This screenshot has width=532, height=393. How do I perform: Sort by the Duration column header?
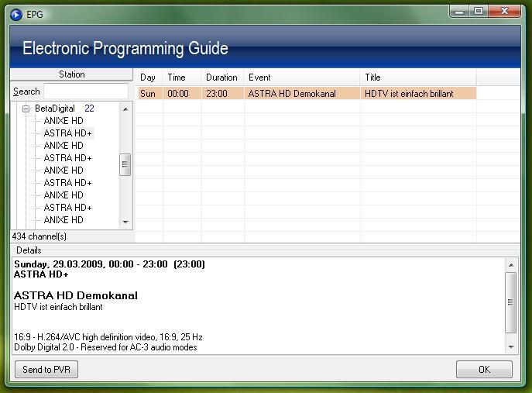click(222, 78)
